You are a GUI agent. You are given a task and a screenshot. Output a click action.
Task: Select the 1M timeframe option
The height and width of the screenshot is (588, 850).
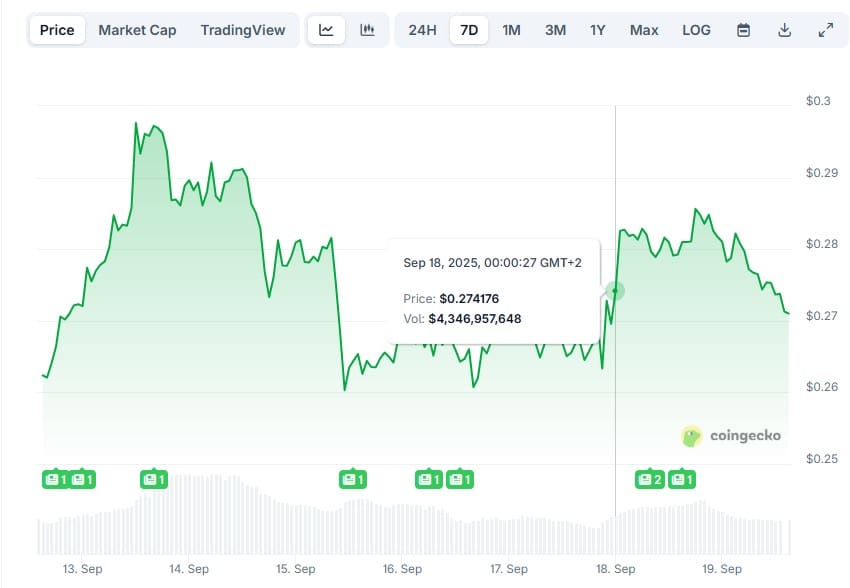tap(511, 30)
